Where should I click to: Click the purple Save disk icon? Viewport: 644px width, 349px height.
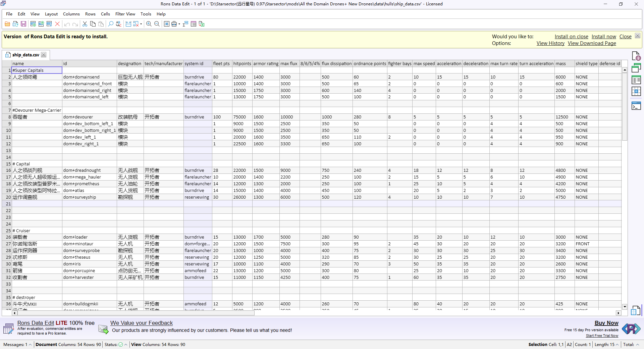(23, 24)
